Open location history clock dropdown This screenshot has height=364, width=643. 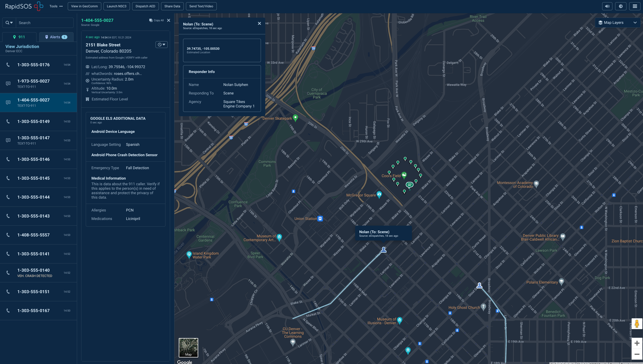tap(161, 45)
